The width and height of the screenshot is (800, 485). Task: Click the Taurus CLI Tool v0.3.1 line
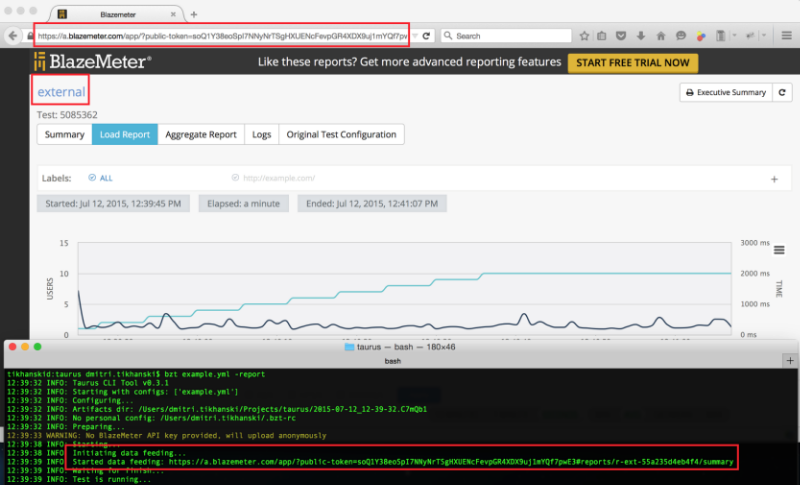88,383
